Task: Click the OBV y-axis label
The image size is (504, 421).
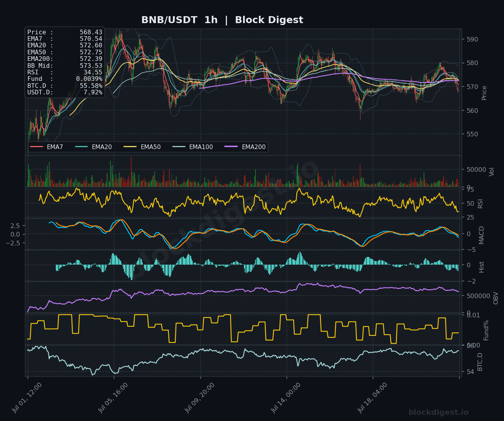Action: (496, 298)
